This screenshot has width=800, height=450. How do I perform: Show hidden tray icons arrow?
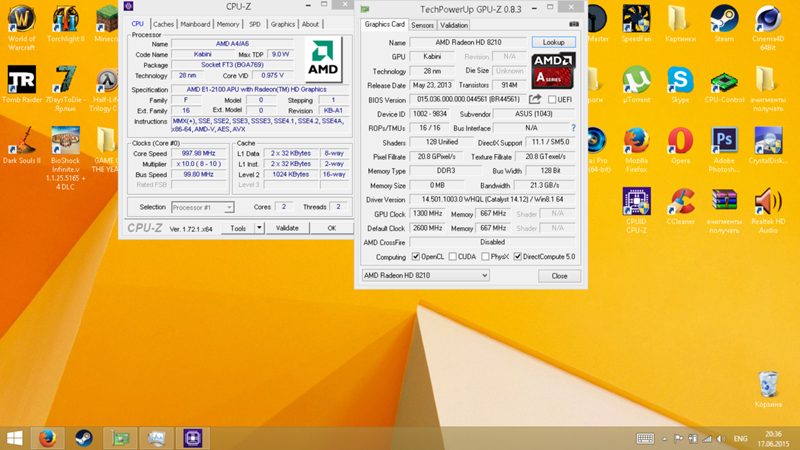pos(664,439)
